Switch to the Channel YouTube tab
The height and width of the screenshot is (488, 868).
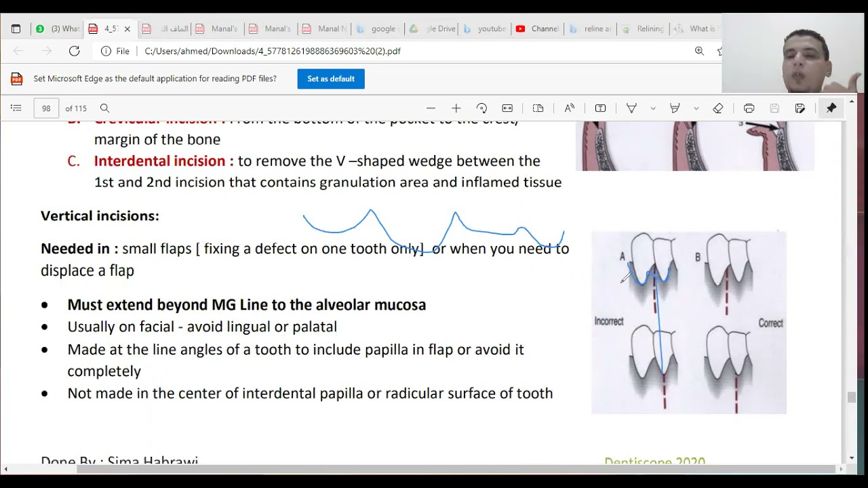tap(538, 29)
